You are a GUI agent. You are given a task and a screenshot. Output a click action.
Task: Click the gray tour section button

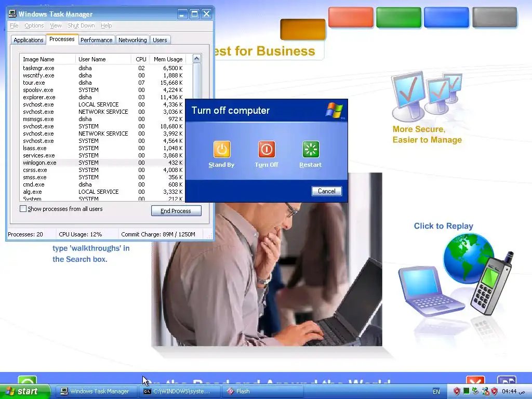tap(495, 17)
